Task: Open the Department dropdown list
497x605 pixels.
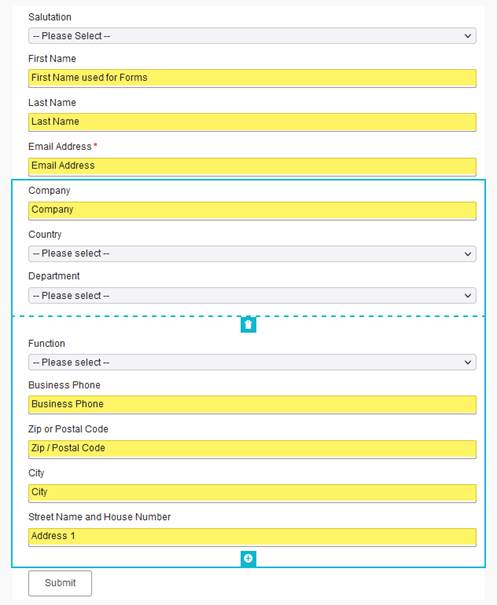Action: 252,296
